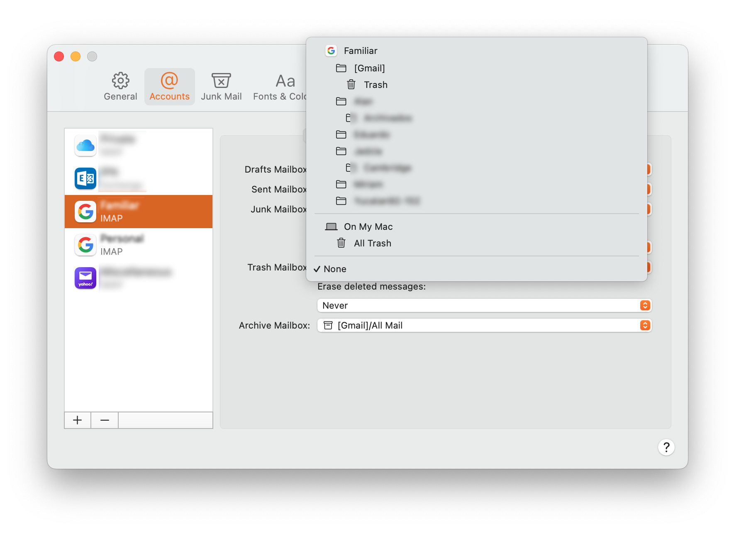The height and width of the screenshot is (536, 756).
Task: Select the Exchange account icon
Action: [85, 178]
